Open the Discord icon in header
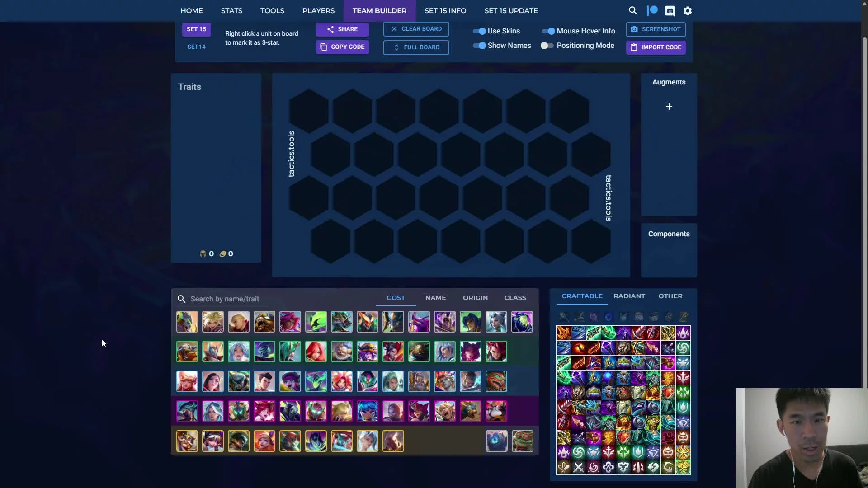Image resolution: width=868 pixels, height=488 pixels. pos(670,11)
